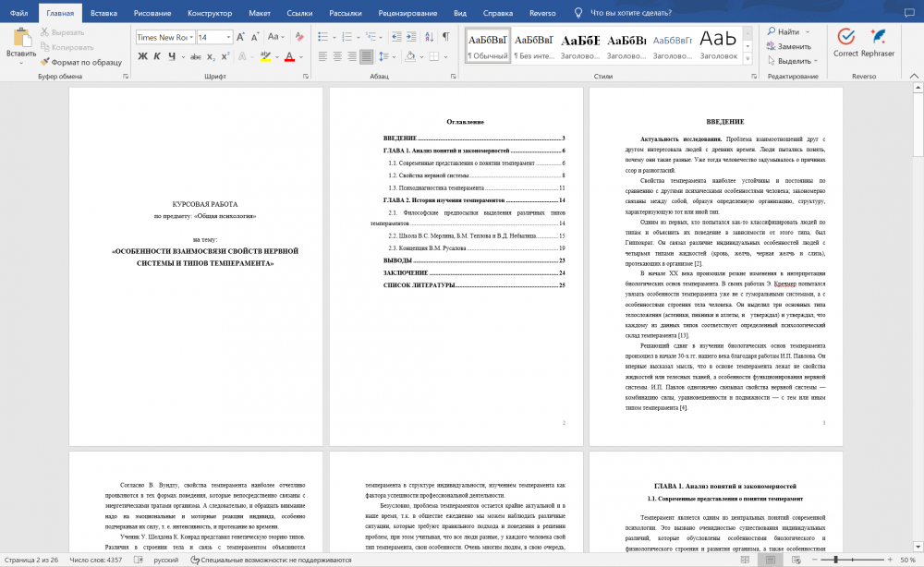
Task: Click the red font color swatch
Action: 289,56
